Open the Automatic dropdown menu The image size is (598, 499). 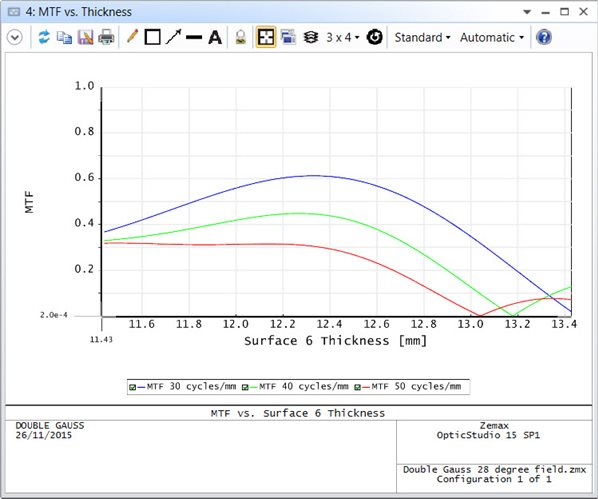[x=492, y=37]
